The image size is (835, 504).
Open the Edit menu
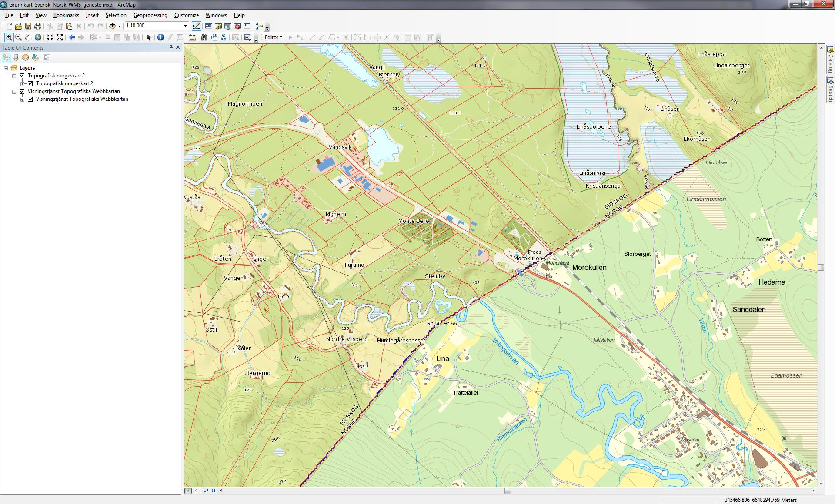[x=24, y=15]
